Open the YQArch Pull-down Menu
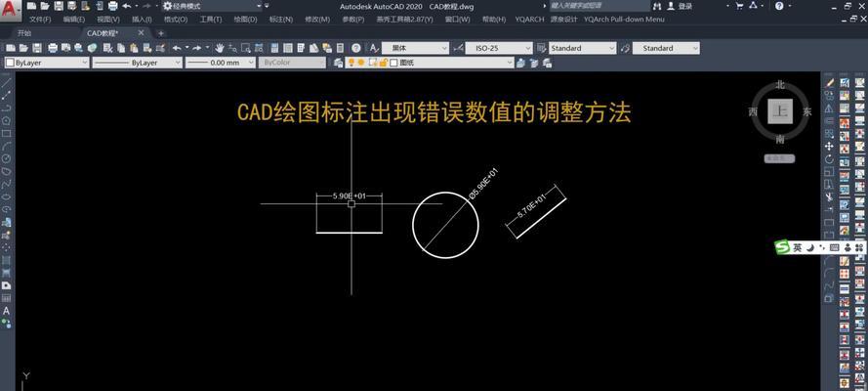Viewport: 868px width, 391px height. (x=624, y=20)
